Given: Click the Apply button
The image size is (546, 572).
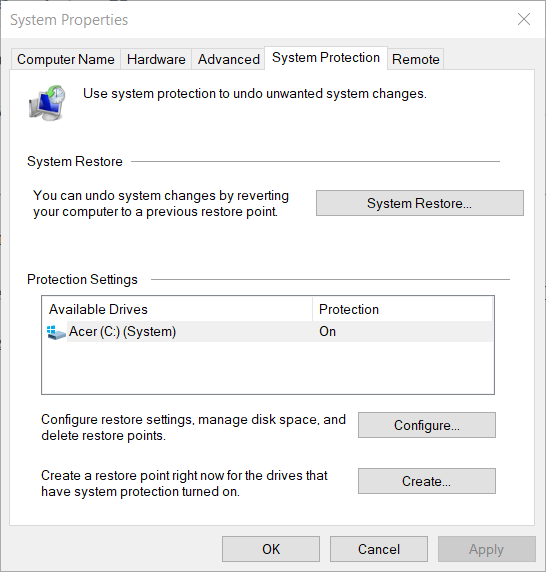Looking at the screenshot, I should 487,549.
